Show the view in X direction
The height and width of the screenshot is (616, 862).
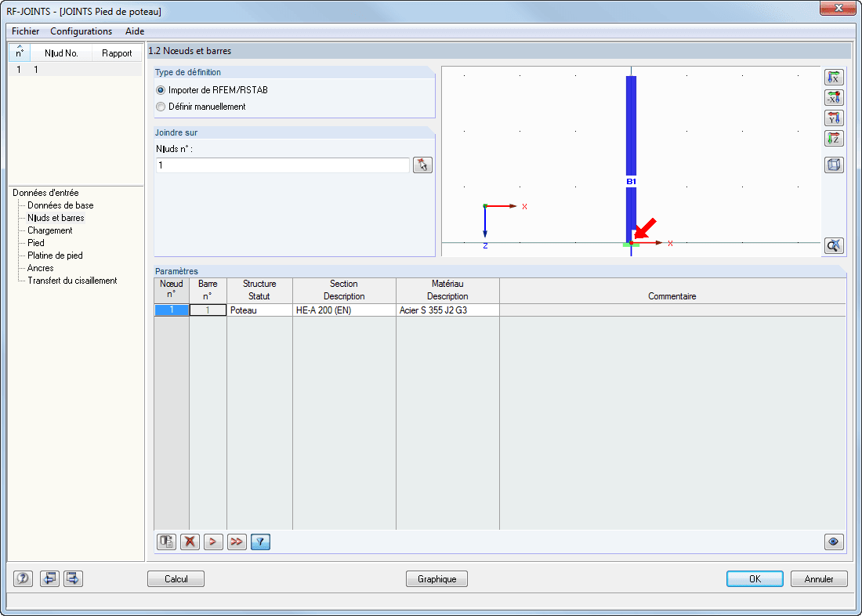[x=834, y=78]
